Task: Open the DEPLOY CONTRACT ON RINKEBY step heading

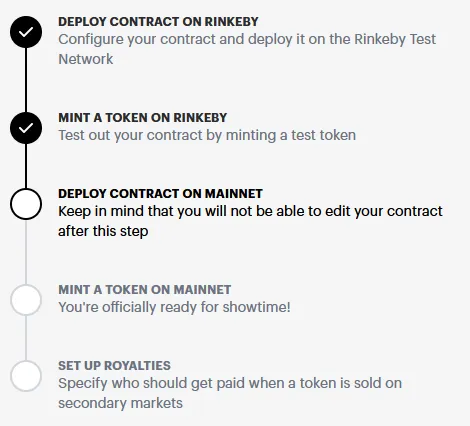Action: pyautogui.click(x=158, y=22)
